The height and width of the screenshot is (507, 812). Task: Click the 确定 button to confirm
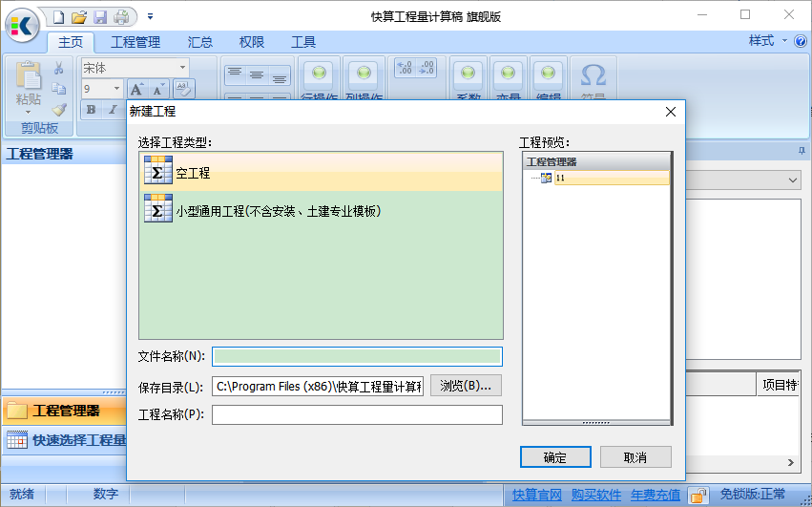[x=555, y=457]
